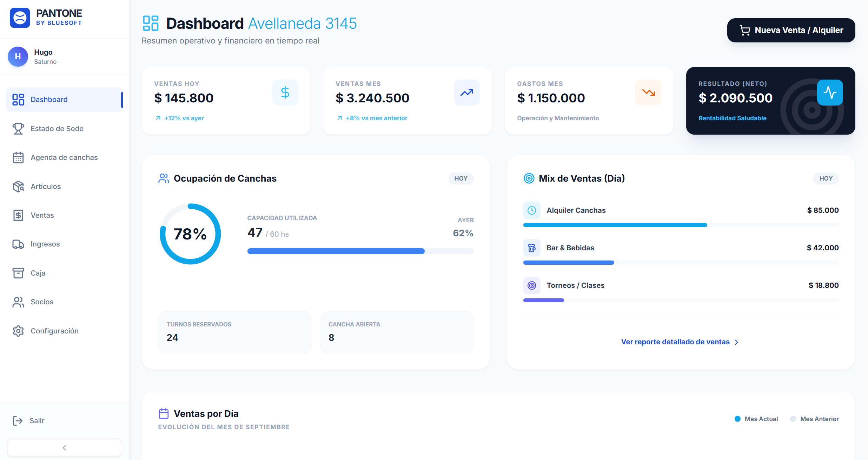
Task: Open Configuración via the gear icon
Action: coord(18,331)
